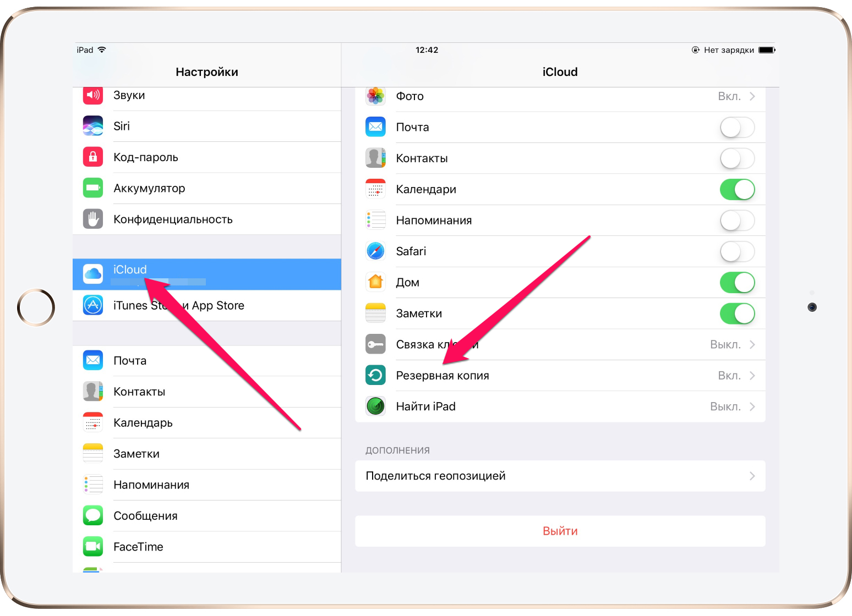
Task: Tap the Фото flower icon in iCloud panel
Action: 375,96
